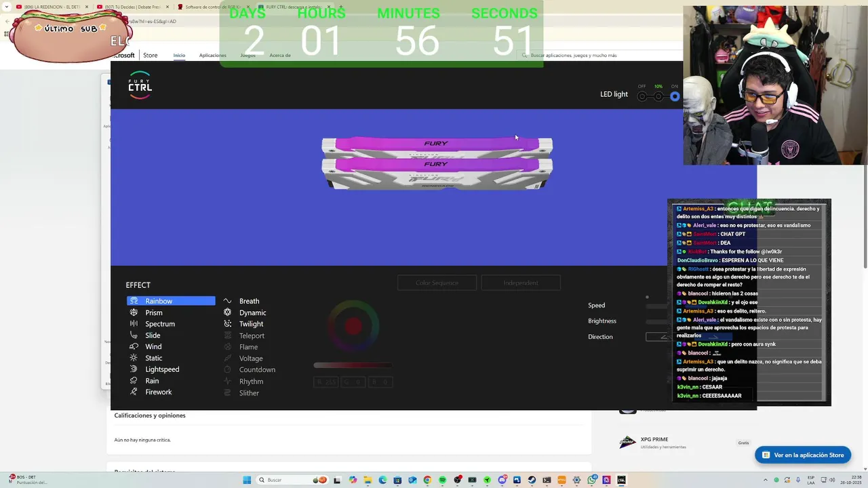Apply the Twilight effect icon
This screenshot has height=488, width=868.
pyautogui.click(x=227, y=324)
